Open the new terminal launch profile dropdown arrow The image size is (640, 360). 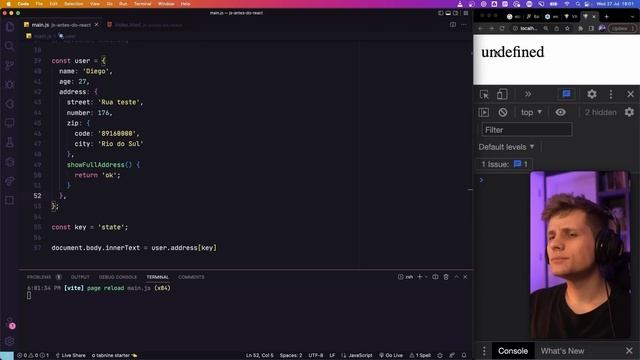[426, 277]
